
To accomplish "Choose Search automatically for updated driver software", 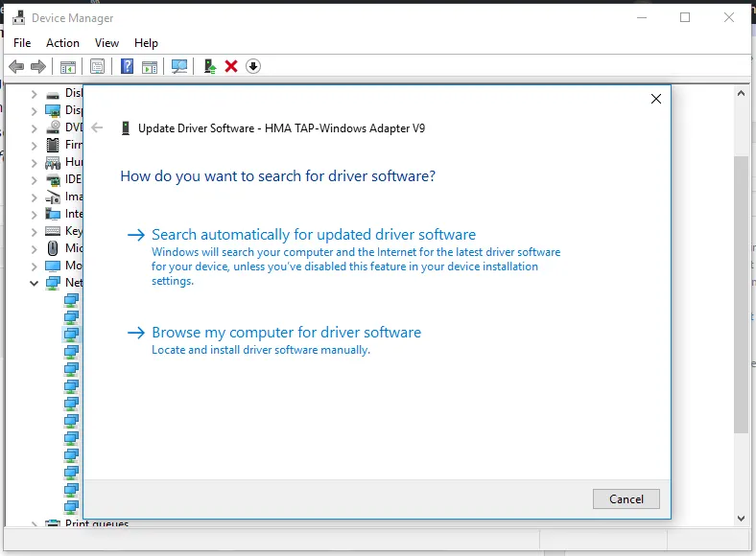I will [x=314, y=235].
